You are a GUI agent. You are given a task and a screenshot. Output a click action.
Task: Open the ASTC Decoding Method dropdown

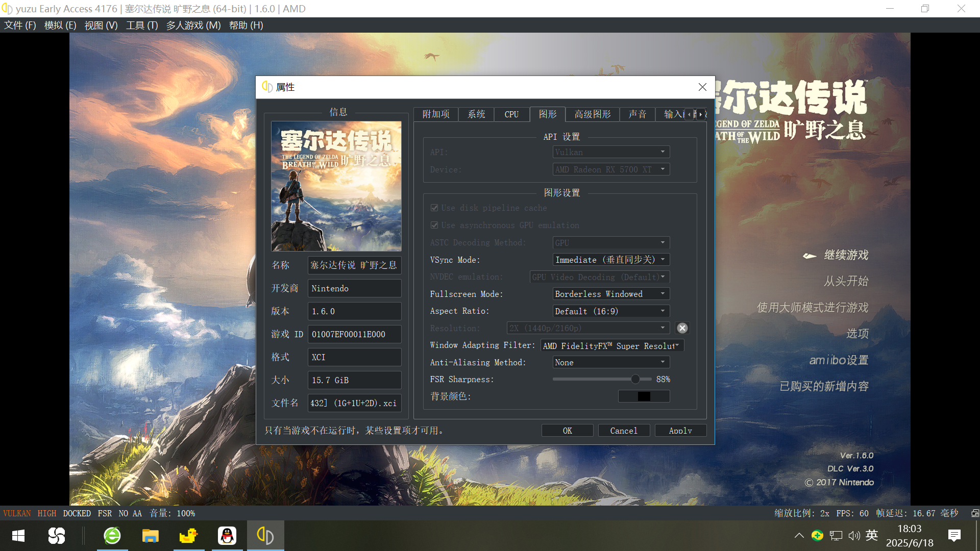pos(611,243)
